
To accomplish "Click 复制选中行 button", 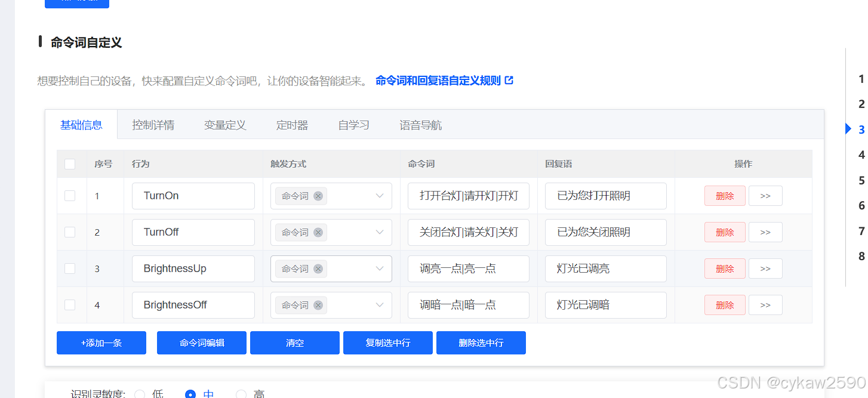I will pos(388,343).
